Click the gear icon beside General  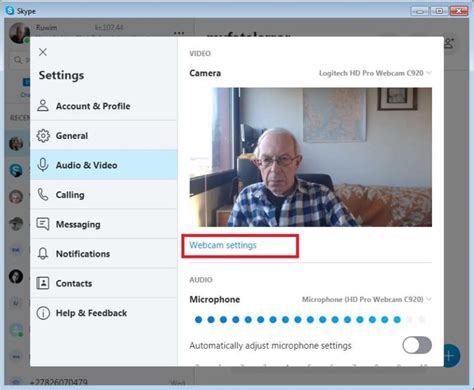43,136
